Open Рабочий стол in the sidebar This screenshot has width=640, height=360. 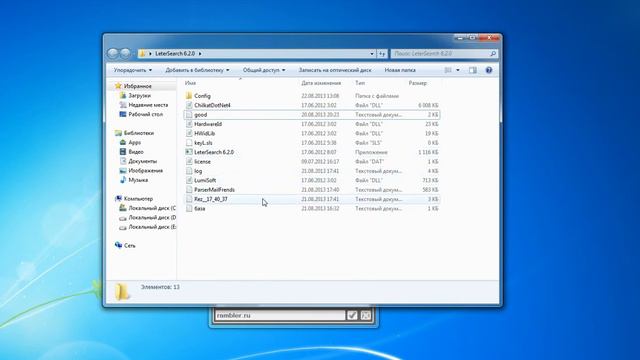coord(146,114)
